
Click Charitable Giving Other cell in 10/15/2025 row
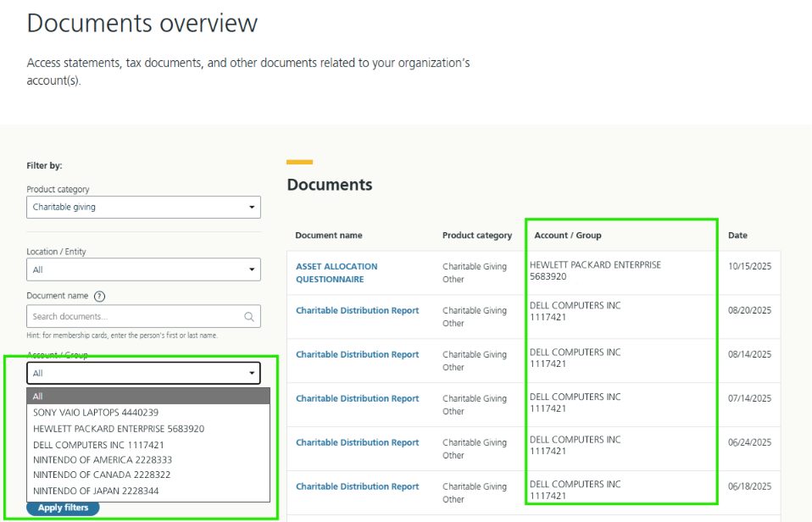coord(475,273)
